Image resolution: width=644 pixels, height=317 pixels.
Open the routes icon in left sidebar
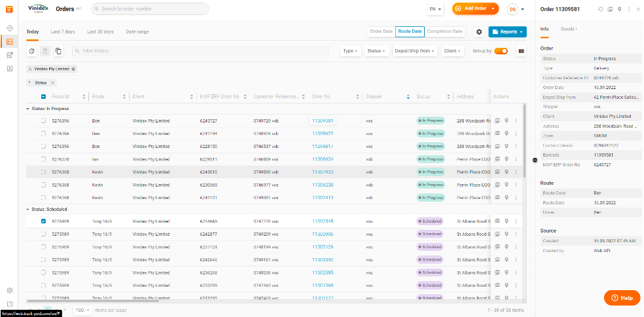10,28
